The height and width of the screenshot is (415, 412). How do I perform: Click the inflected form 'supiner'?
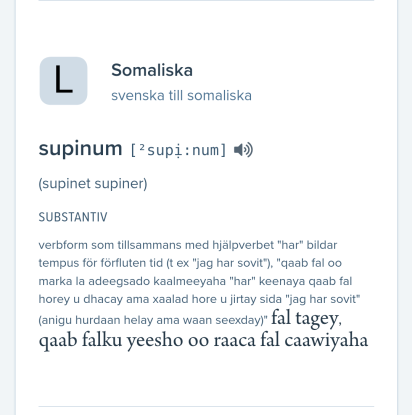(121, 184)
